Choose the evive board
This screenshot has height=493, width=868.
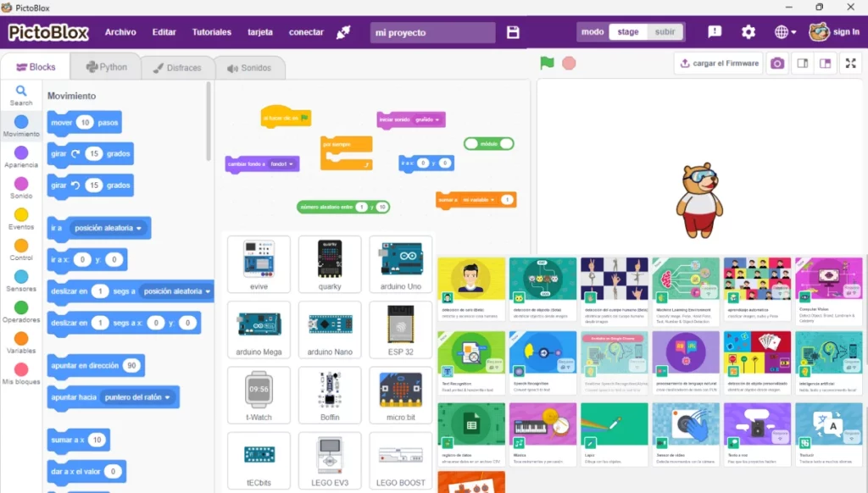coord(259,264)
